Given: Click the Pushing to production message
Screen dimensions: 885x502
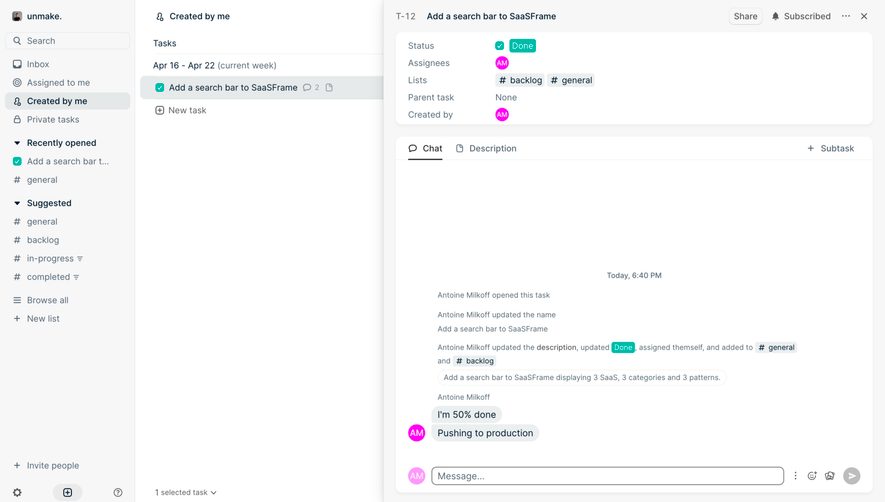Looking at the screenshot, I should [x=485, y=433].
